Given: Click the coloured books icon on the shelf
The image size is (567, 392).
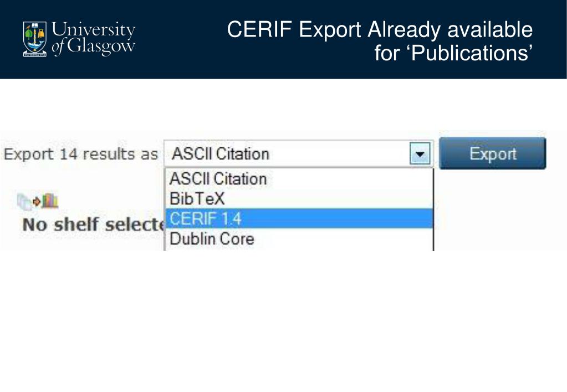Looking at the screenshot, I should [x=50, y=200].
